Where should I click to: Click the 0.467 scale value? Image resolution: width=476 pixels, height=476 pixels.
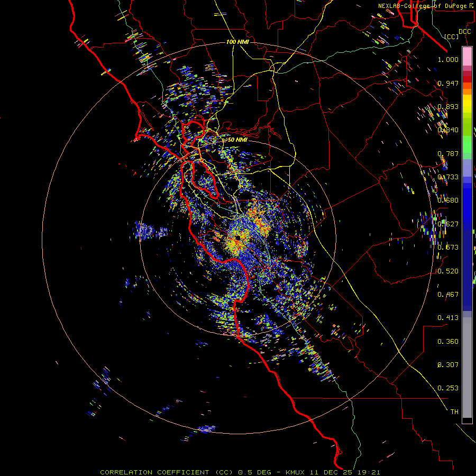pyautogui.click(x=448, y=295)
